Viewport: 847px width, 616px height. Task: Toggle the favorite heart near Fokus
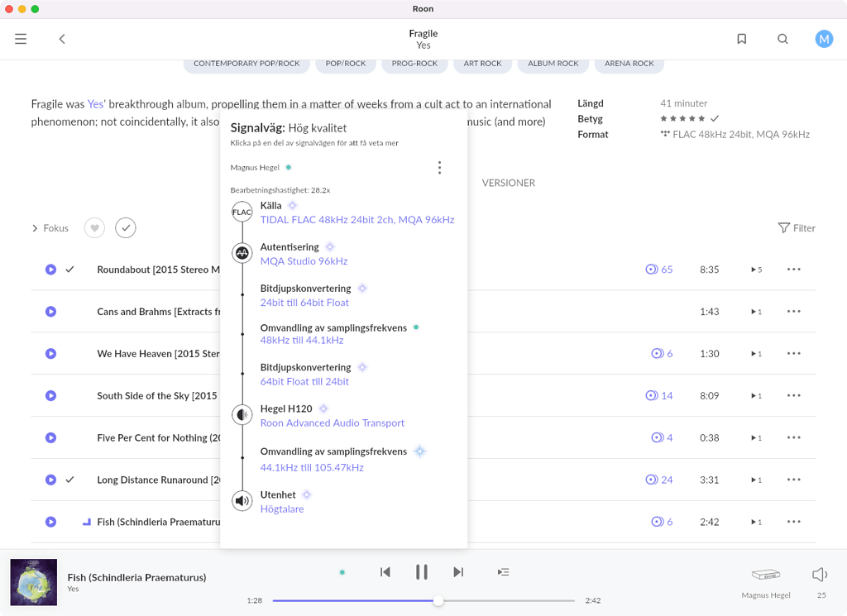coord(94,228)
